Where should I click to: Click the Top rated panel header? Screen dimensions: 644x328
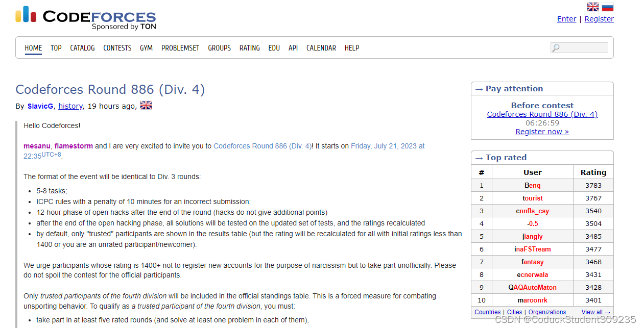click(x=542, y=158)
